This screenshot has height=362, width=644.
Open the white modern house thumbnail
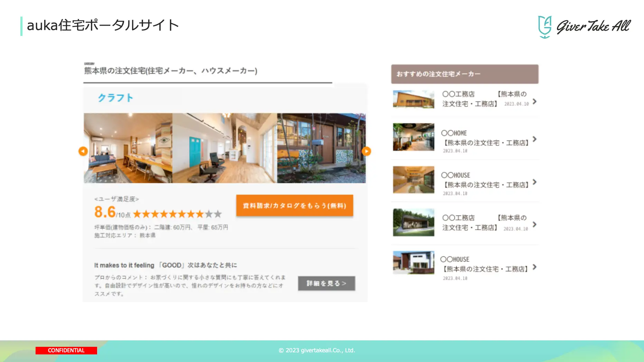pyautogui.click(x=414, y=263)
